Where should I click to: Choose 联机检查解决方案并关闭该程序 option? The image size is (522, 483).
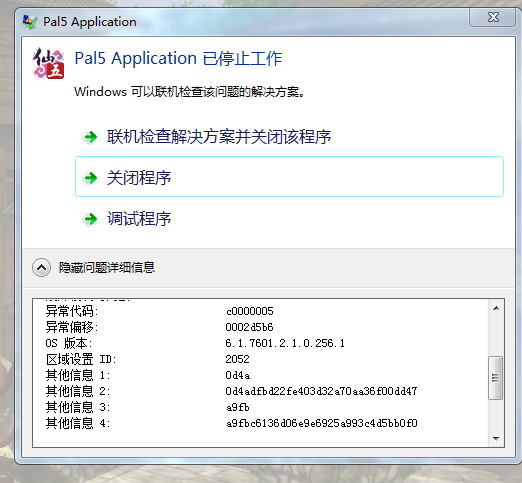tap(219, 137)
